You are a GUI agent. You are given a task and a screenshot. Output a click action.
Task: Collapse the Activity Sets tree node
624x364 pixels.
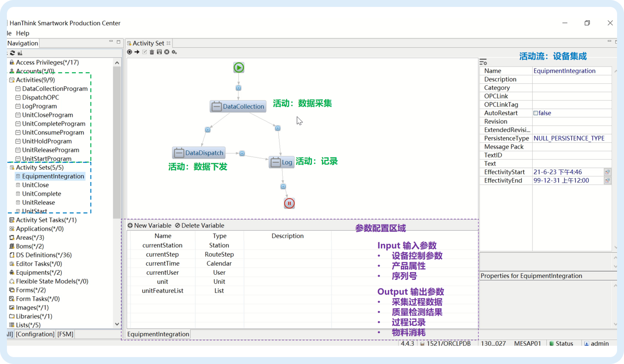[12, 168]
